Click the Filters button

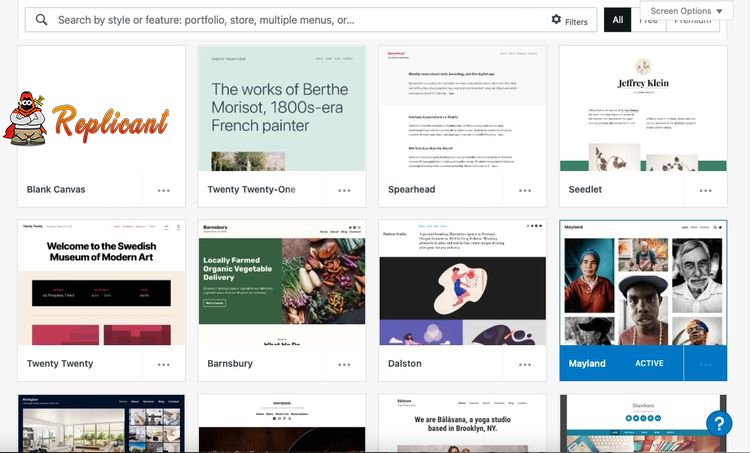click(569, 20)
